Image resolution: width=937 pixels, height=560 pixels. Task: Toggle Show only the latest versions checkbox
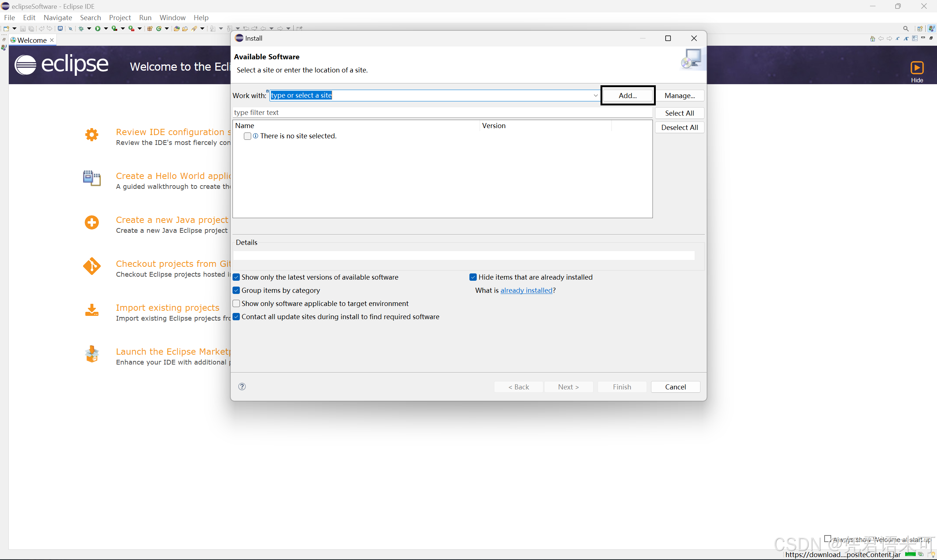pos(236,277)
